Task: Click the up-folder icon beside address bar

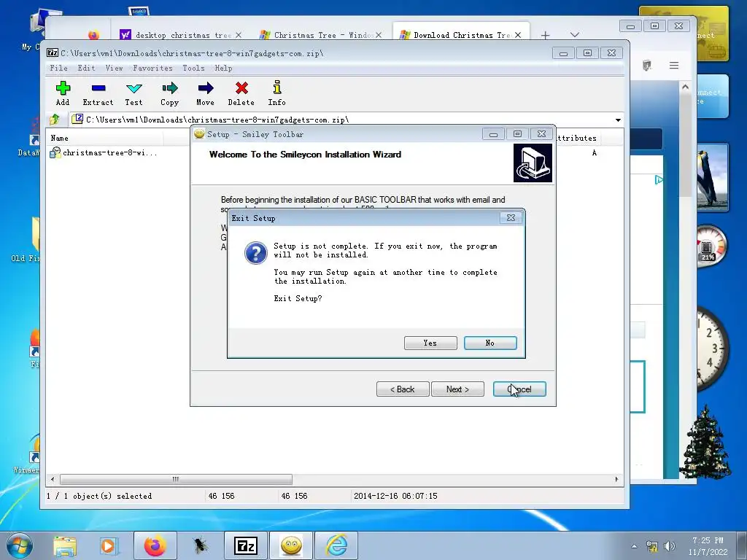Action: [x=54, y=119]
